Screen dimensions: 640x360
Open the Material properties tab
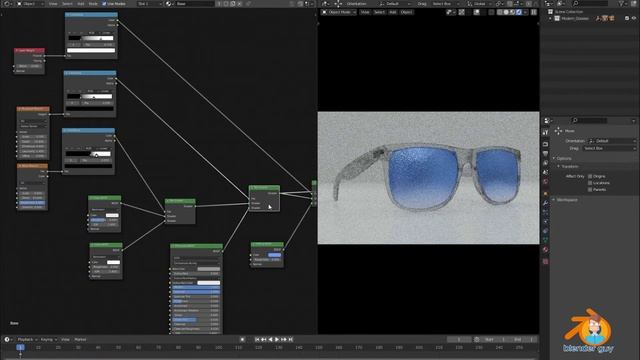pyautogui.click(x=545, y=250)
